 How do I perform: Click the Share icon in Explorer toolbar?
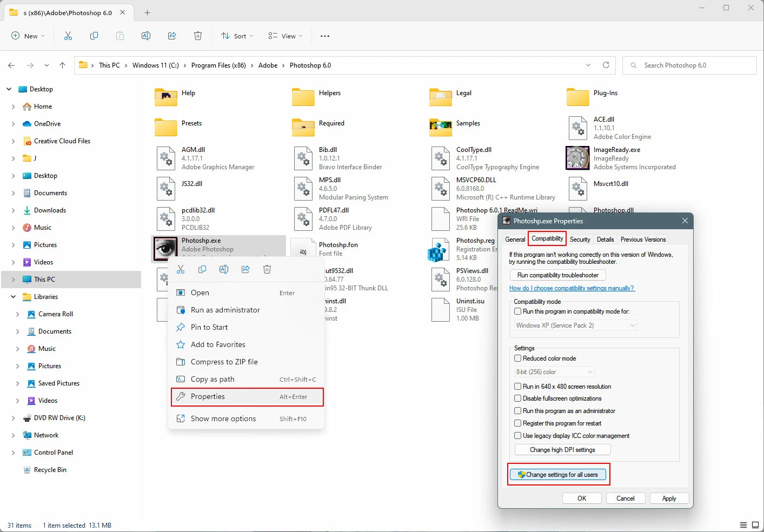click(172, 36)
